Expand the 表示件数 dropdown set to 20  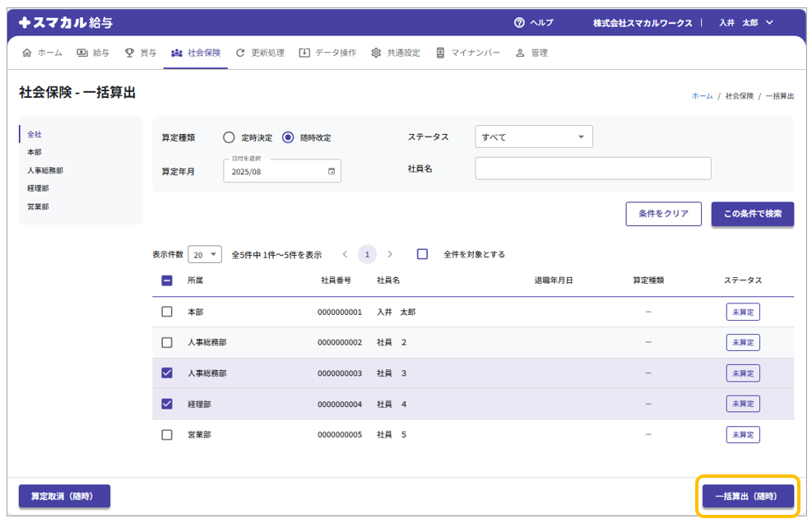[205, 254]
